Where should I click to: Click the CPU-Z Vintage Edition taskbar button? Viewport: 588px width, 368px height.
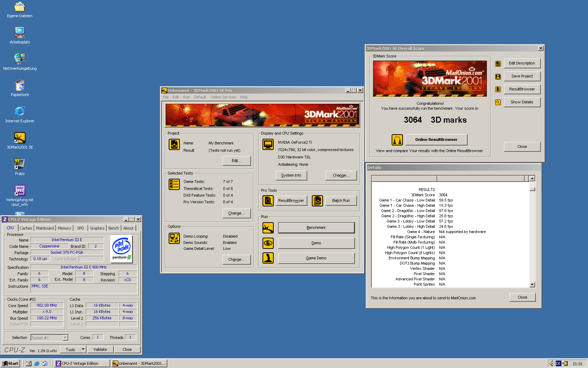coord(82,363)
